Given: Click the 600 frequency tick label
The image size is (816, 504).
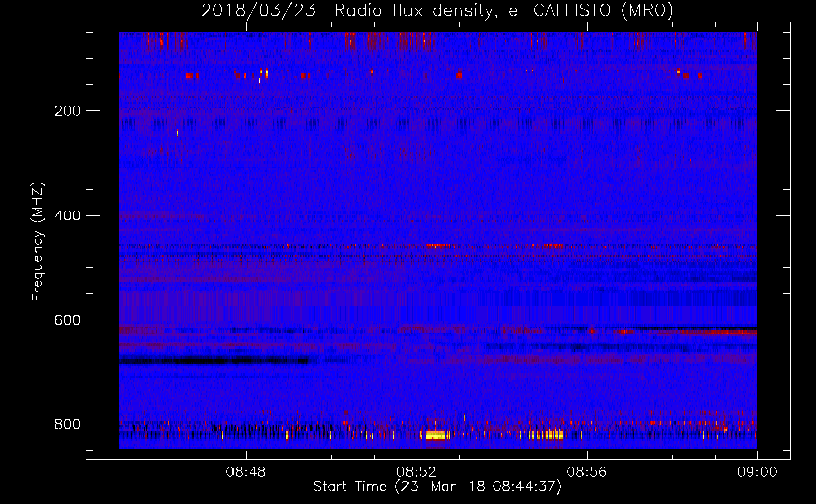Looking at the screenshot, I should [68, 320].
